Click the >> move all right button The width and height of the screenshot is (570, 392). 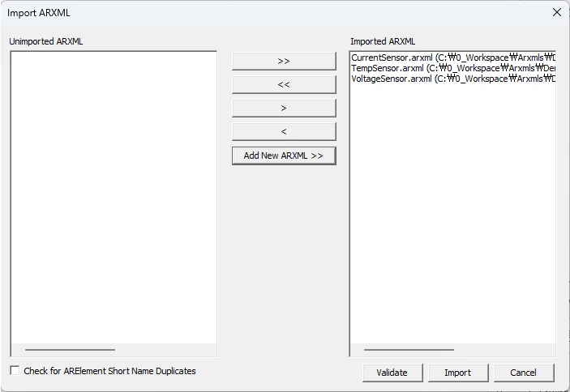[x=284, y=62]
